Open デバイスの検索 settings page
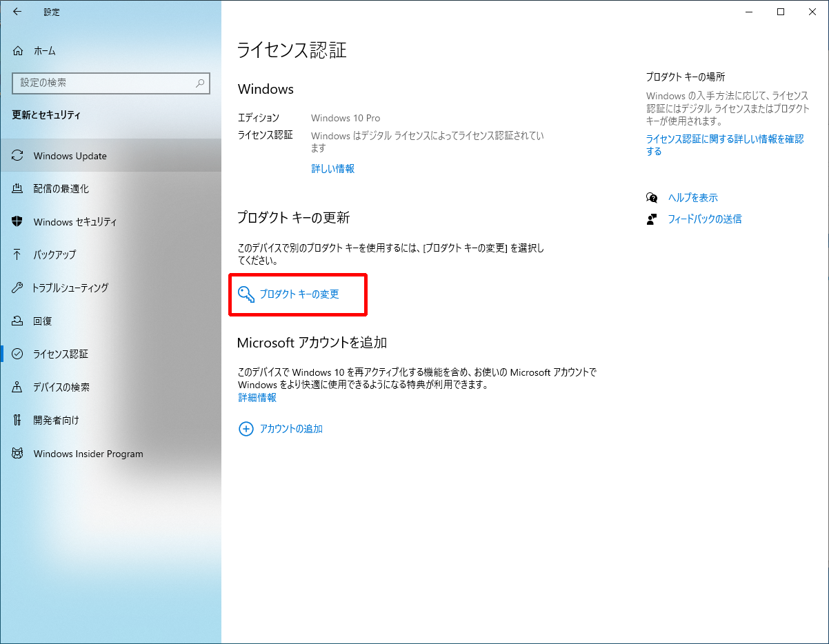 tap(110, 387)
